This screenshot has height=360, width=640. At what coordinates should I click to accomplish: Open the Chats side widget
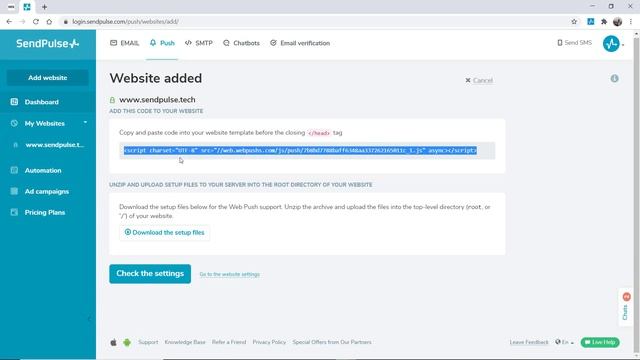pyautogui.click(x=625, y=307)
